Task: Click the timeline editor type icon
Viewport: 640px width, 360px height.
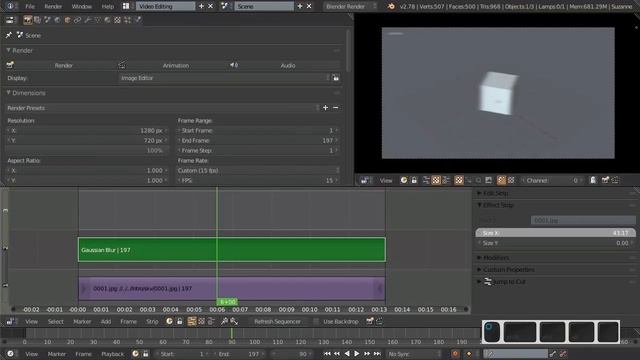Action: (x=10, y=354)
